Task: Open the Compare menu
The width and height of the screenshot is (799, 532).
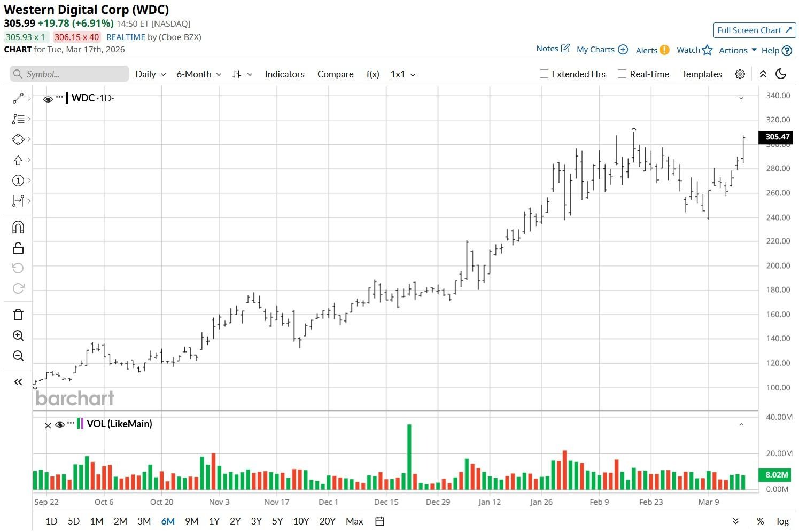Action: [335, 74]
